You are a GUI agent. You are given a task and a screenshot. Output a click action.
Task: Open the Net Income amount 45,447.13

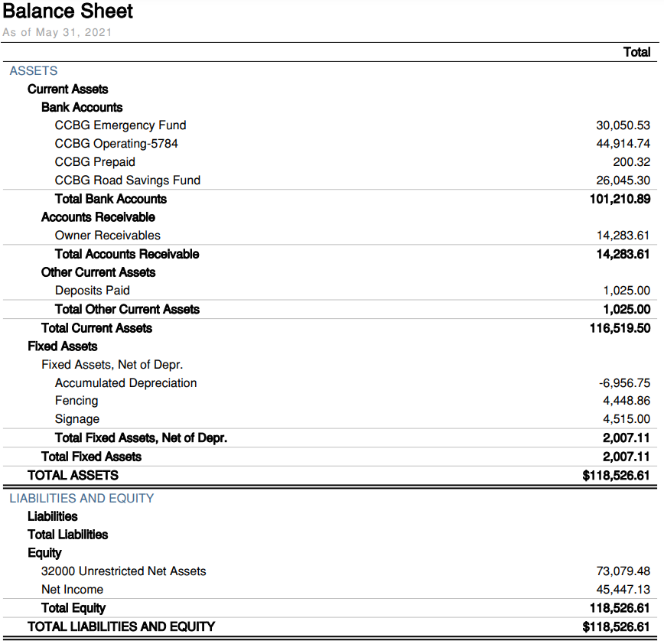[x=623, y=590]
